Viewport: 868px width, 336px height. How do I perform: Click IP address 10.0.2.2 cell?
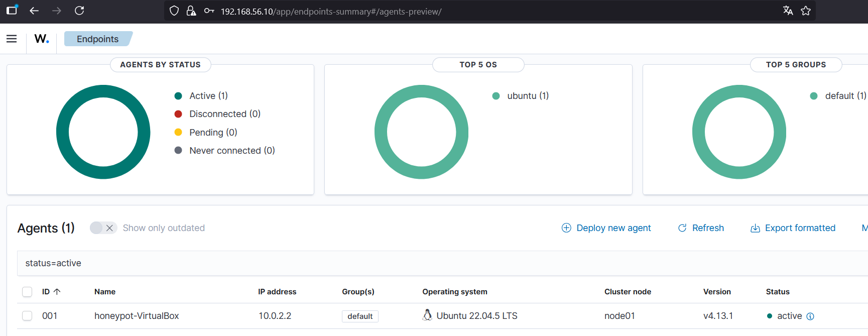point(275,316)
